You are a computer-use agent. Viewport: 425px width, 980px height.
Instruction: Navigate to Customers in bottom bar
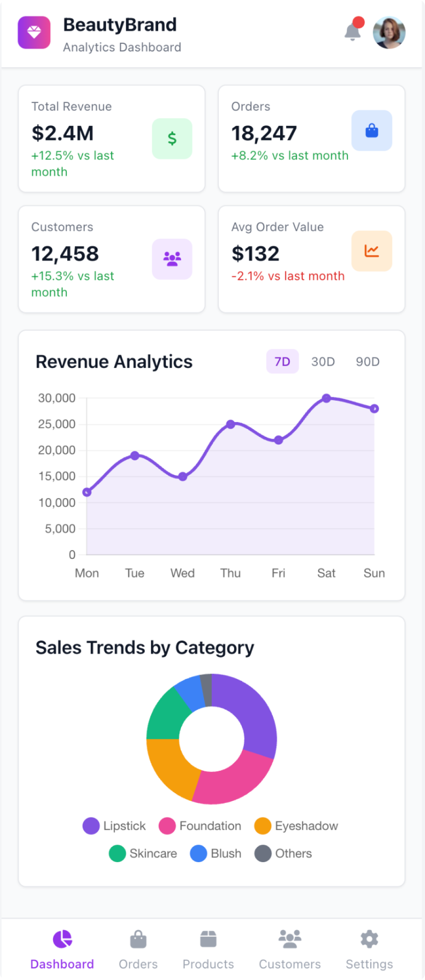click(290, 949)
